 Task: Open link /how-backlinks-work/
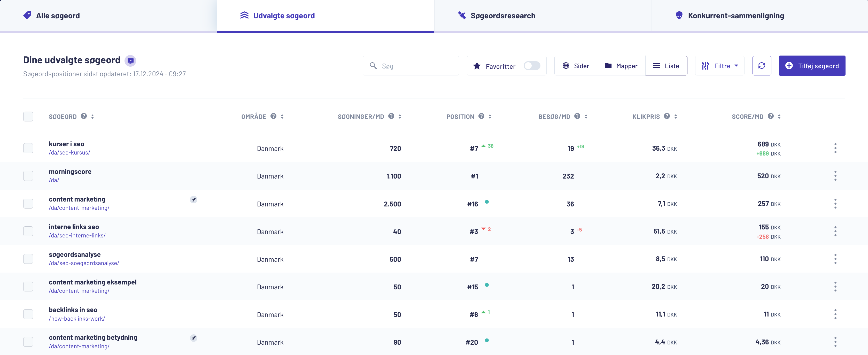point(77,319)
